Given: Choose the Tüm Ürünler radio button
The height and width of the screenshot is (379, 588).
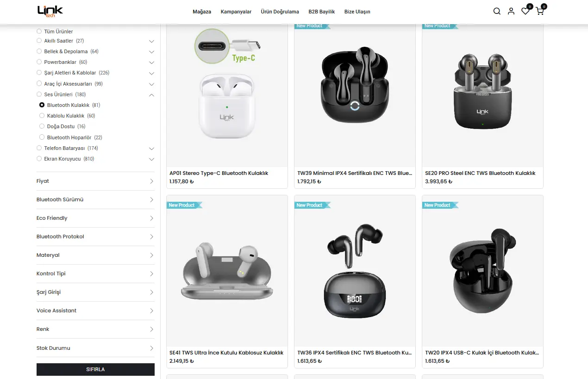Looking at the screenshot, I should [x=39, y=31].
